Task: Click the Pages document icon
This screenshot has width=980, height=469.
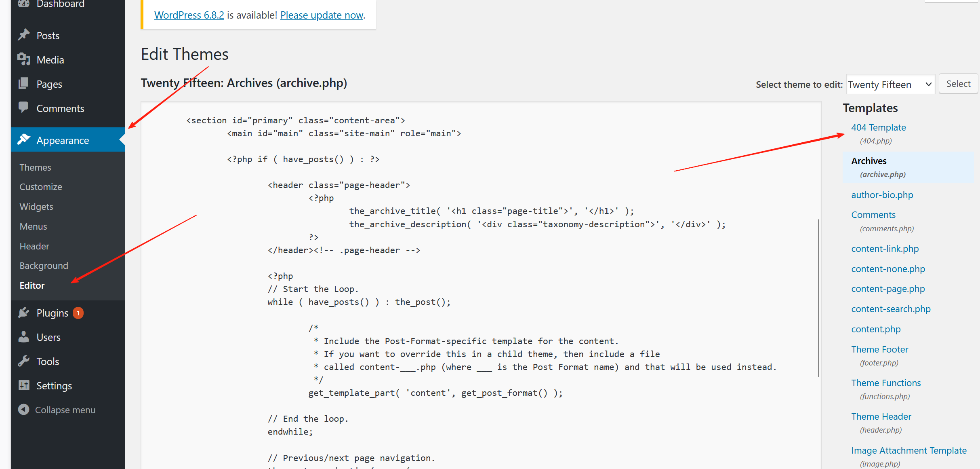Action: click(24, 84)
